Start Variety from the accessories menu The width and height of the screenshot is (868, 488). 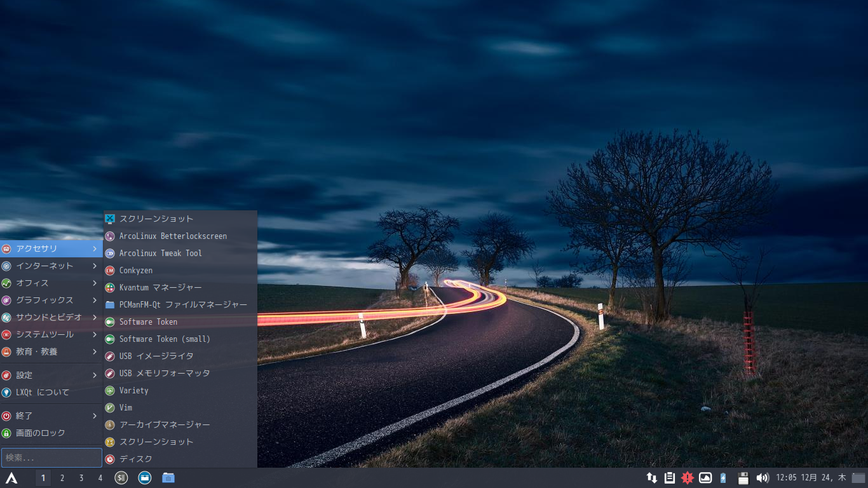(x=180, y=390)
